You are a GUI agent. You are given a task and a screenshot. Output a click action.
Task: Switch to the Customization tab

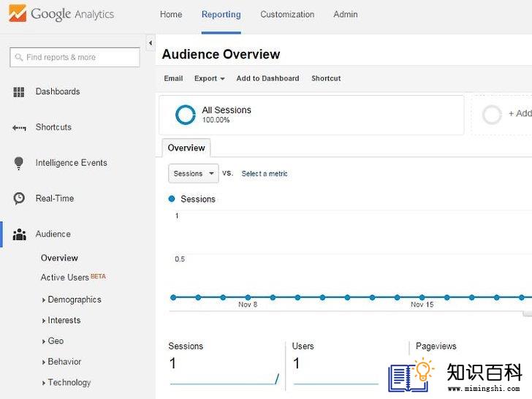pyautogui.click(x=287, y=15)
